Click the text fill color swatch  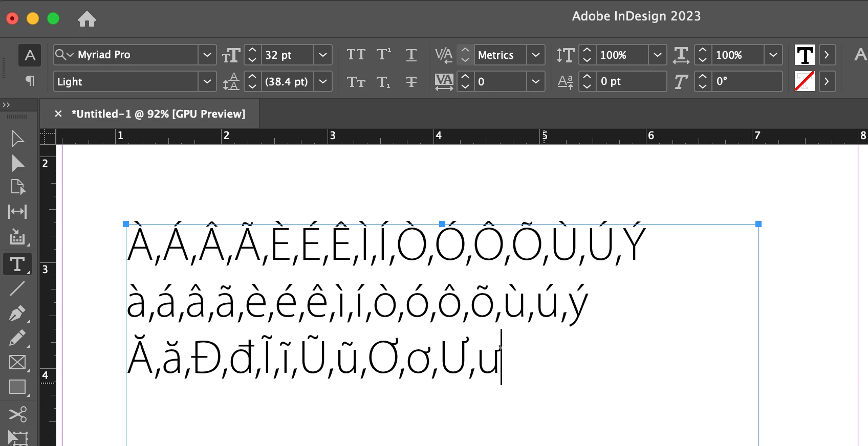coord(805,55)
